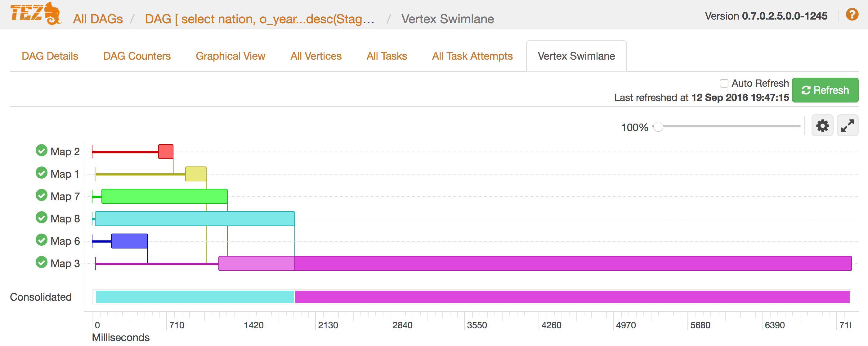Click the cyan Map 8 swimlane bar
Viewport: 868px width, 346px height.
tap(195, 219)
